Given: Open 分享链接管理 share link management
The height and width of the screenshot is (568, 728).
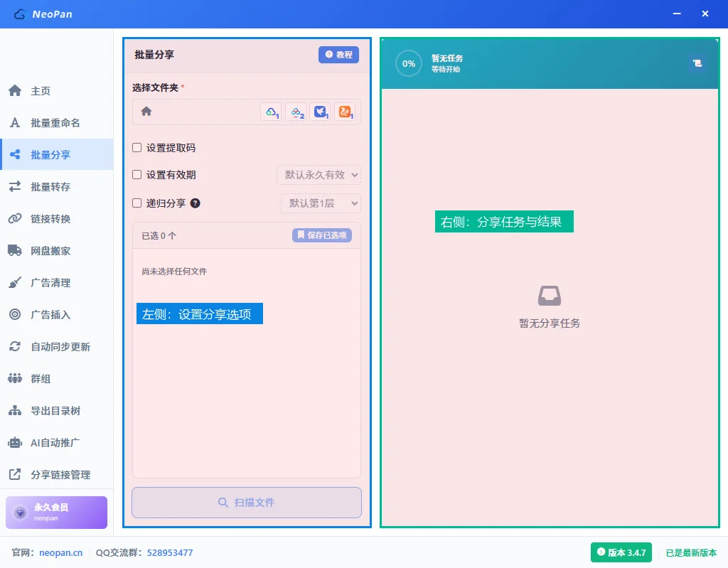Looking at the screenshot, I should pyautogui.click(x=57, y=475).
